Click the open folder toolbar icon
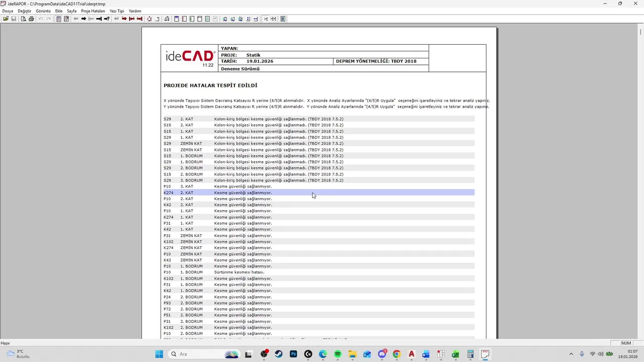The width and height of the screenshot is (644, 362). (6, 19)
